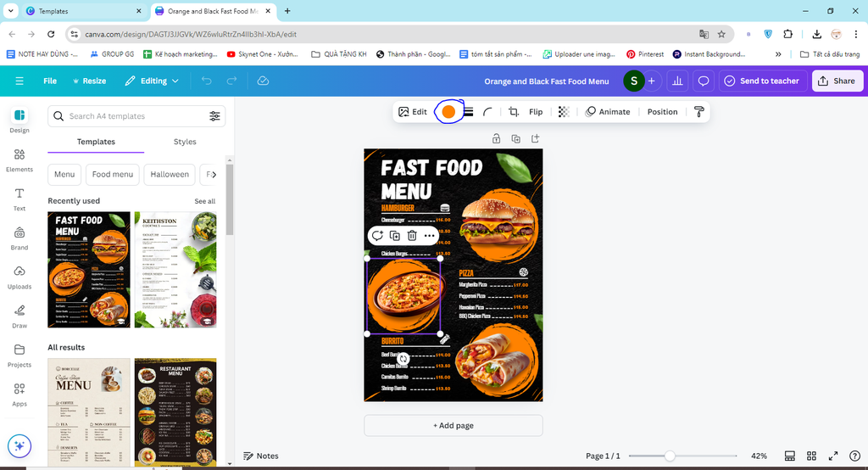Open more options ellipsis on floating toolbar

429,236
